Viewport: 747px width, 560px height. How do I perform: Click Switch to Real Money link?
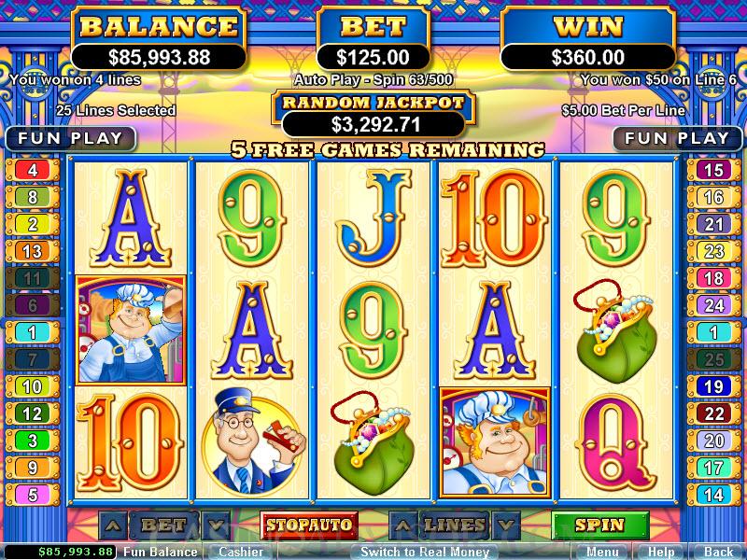[425, 552]
